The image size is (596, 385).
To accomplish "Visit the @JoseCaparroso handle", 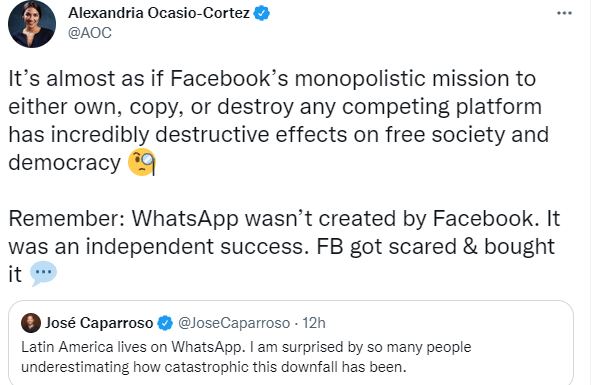I will [234, 323].
